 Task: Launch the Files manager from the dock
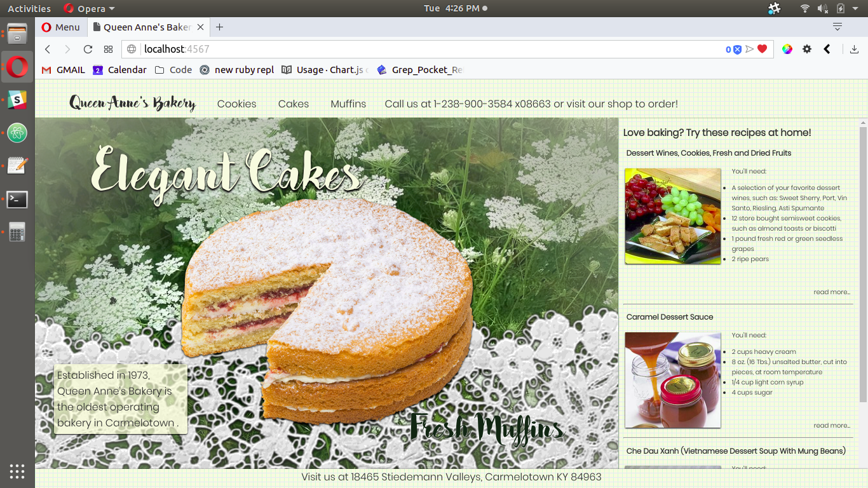click(17, 33)
